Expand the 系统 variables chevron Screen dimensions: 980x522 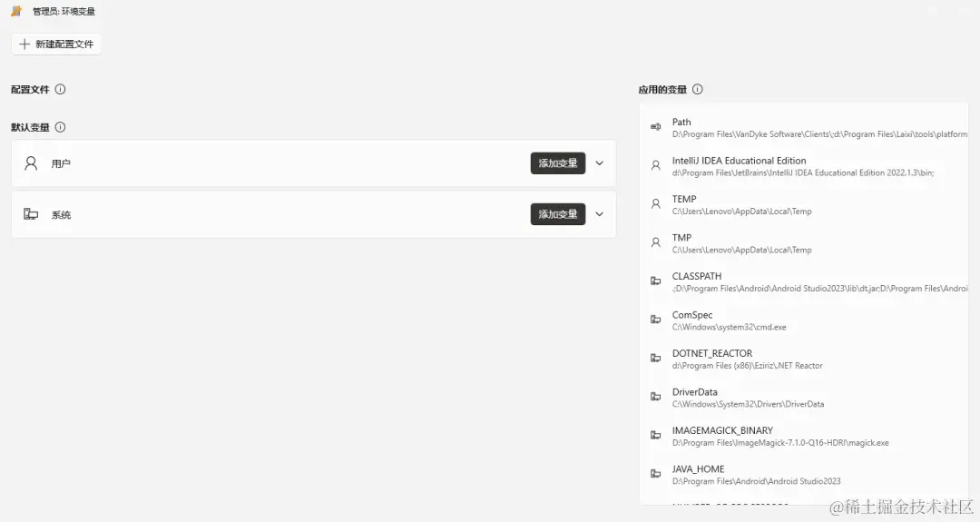click(x=600, y=214)
